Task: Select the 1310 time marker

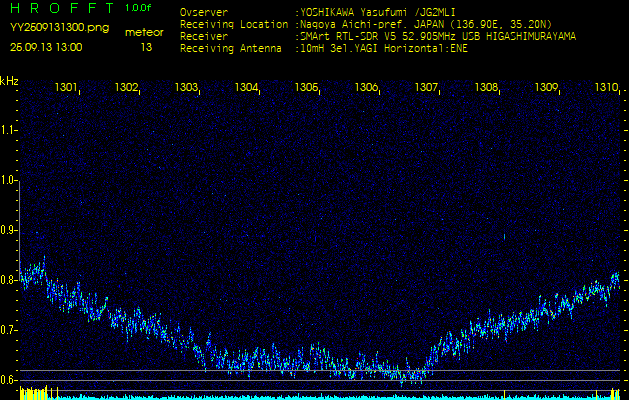Action: point(606,88)
